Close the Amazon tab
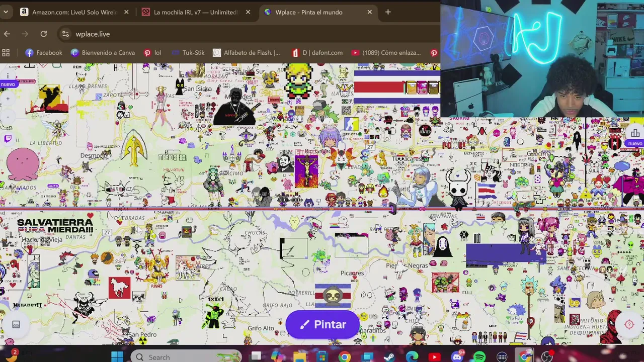 click(x=126, y=12)
